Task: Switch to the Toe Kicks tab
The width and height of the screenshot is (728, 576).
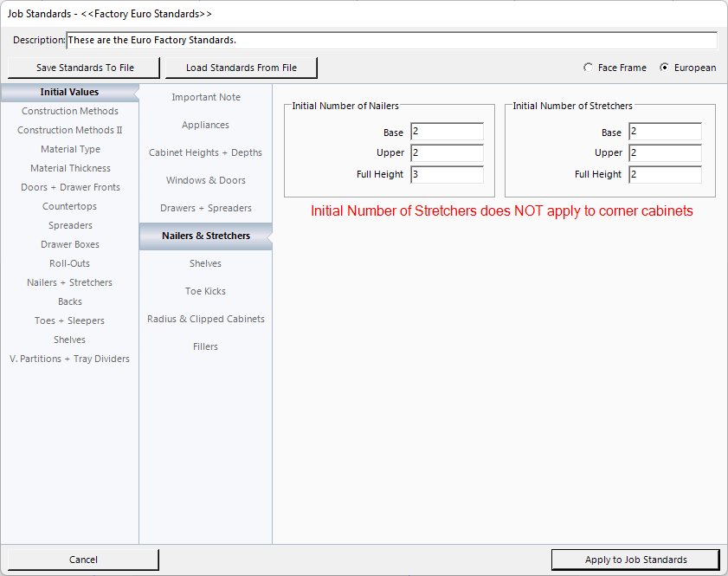Action: coord(205,291)
